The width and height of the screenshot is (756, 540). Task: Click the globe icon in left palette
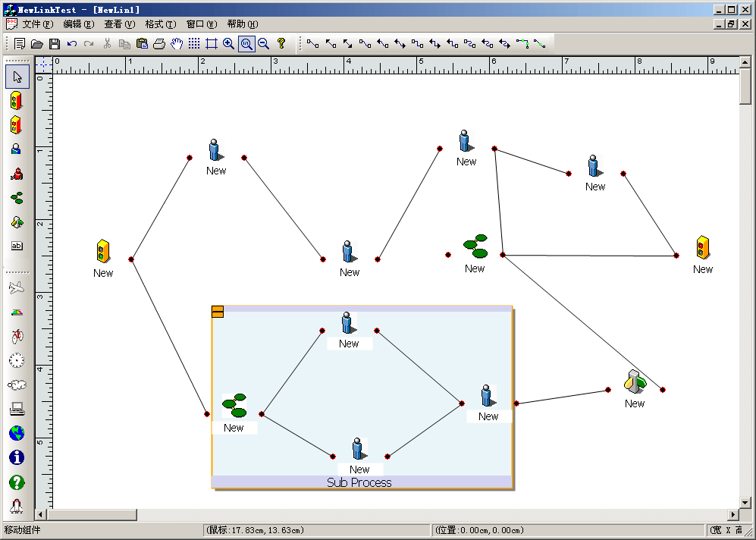(17, 433)
